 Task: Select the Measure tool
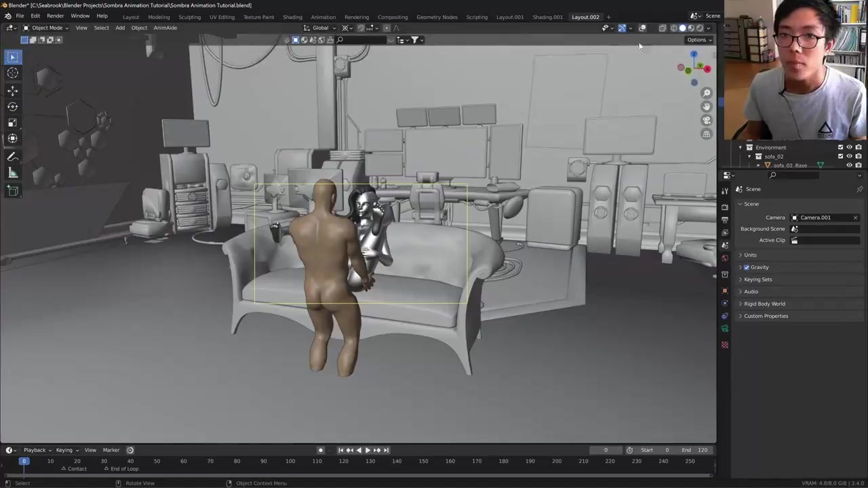click(x=12, y=174)
